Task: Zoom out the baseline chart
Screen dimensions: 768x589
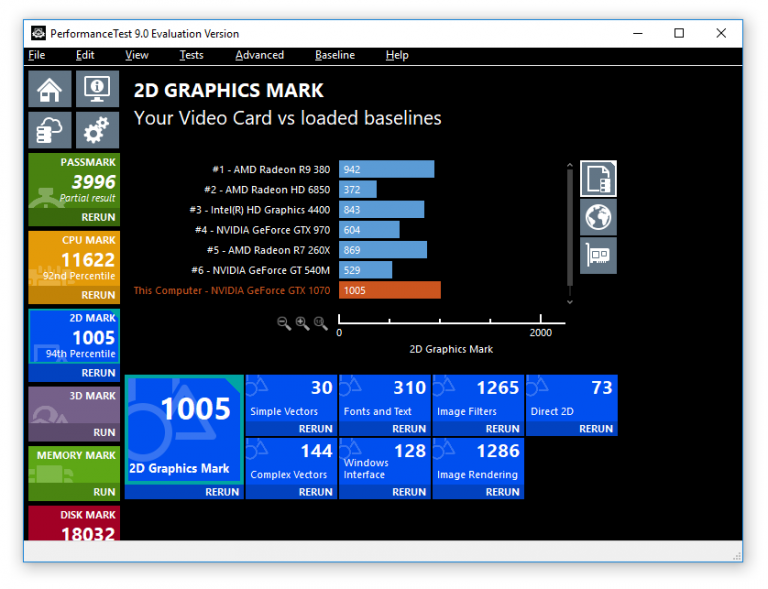Action: pos(284,323)
